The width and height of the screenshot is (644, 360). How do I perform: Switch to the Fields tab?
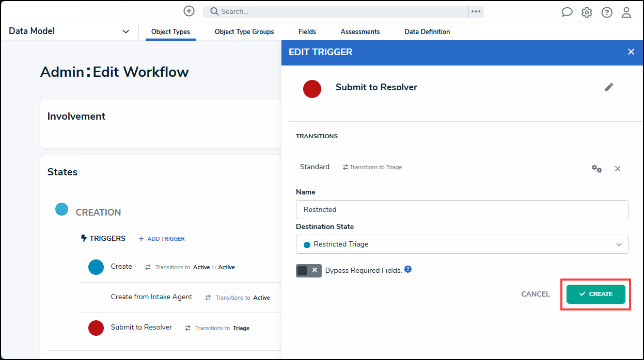click(x=307, y=32)
